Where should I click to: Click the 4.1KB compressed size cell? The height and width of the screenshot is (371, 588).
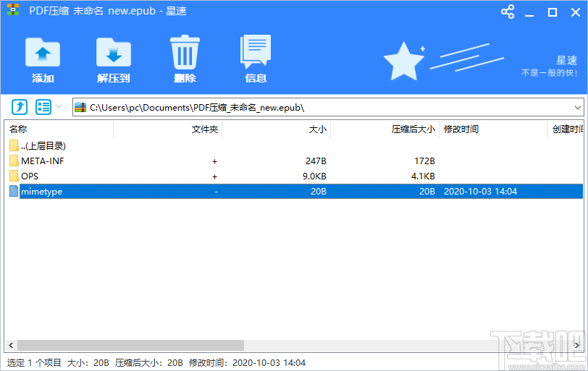coord(423,176)
